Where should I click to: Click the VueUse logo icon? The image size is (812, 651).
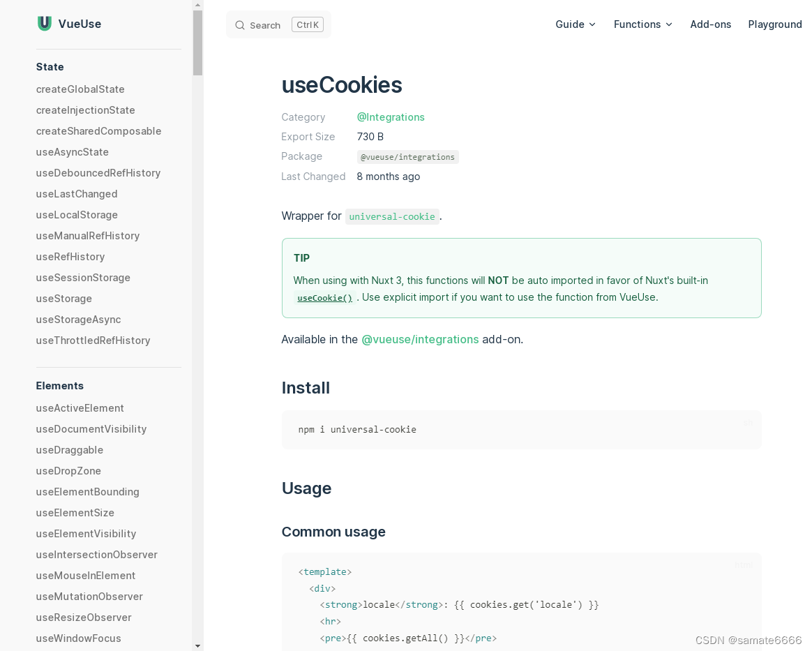click(x=44, y=23)
